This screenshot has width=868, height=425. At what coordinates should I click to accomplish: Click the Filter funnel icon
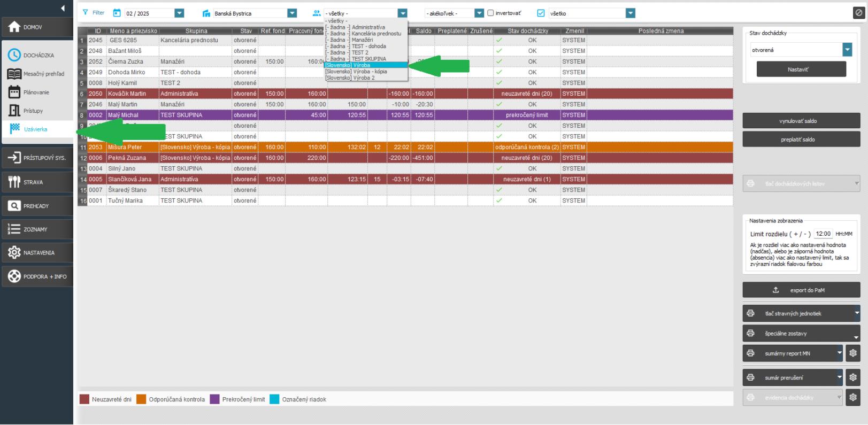click(x=86, y=13)
